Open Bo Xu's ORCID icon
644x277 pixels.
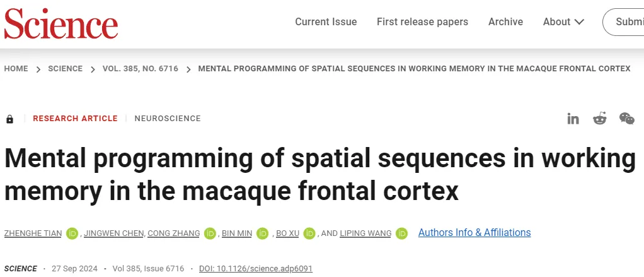(309, 233)
